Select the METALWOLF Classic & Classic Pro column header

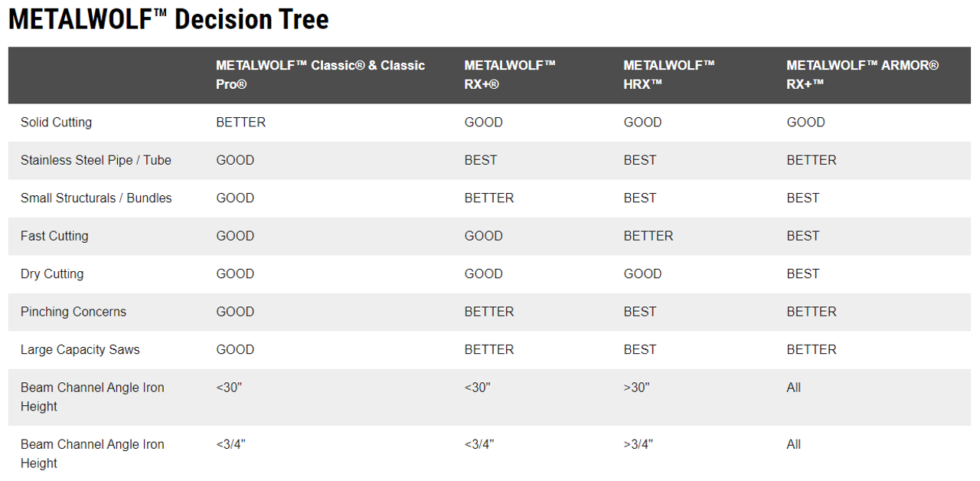click(320, 75)
